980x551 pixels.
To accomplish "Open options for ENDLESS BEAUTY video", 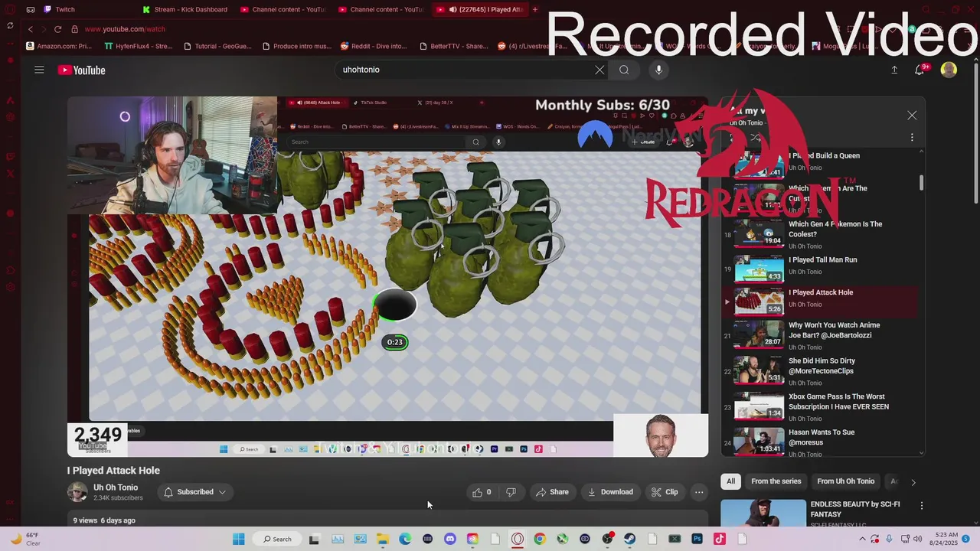I will point(922,506).
